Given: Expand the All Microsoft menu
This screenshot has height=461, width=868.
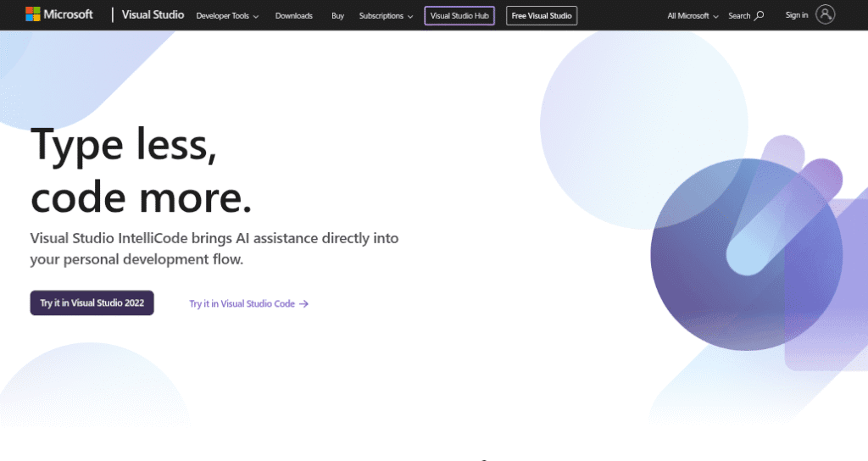Looking at the screenshot, I should [x=693, y=16].
